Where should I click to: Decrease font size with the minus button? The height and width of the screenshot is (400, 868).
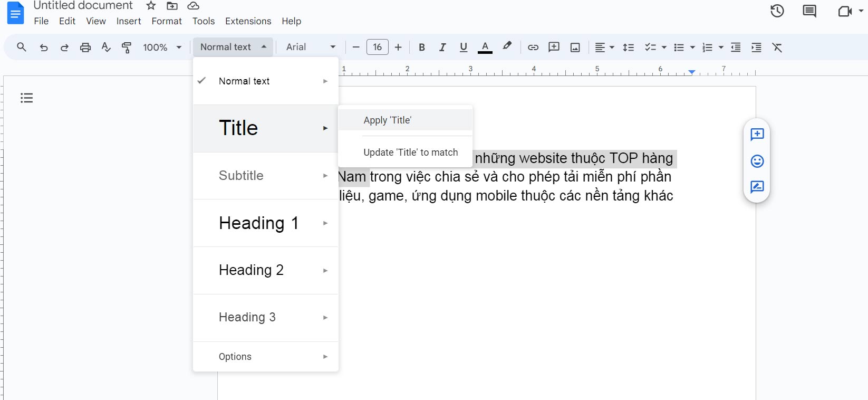coord(356,47)
